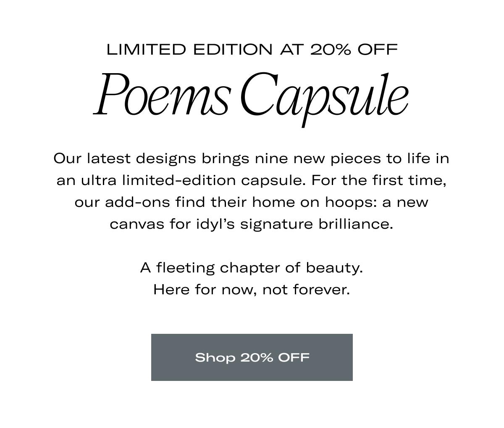Click the LIMITED EDITION AT 20% OFF heading
The height and width of the screenshot is (428, 504).
coord(252,50)
